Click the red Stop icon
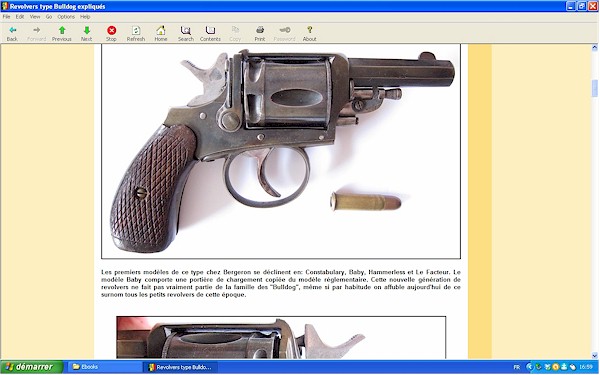This screenshot has height=375, width=600. pyautogui.click(x=111, y=30)
